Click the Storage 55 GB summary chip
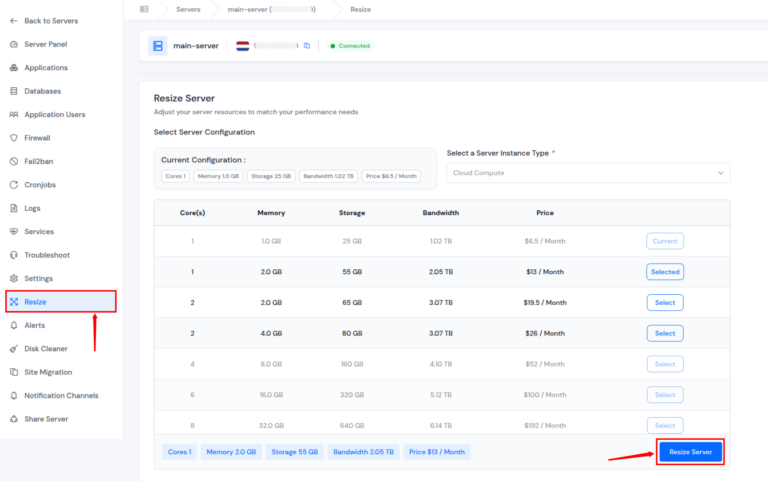This screenshot has width=768, height=481. [294, 452]
